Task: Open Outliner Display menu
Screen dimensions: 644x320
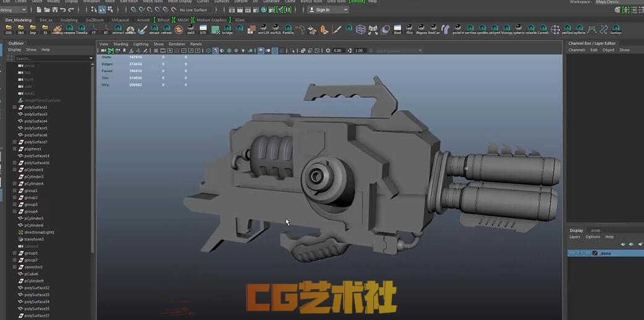Action: point(14,50)
